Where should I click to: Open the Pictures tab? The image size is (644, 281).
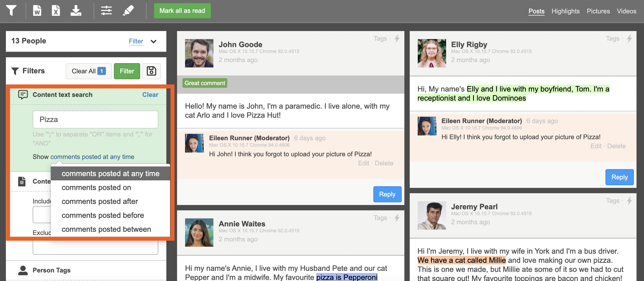598,11
